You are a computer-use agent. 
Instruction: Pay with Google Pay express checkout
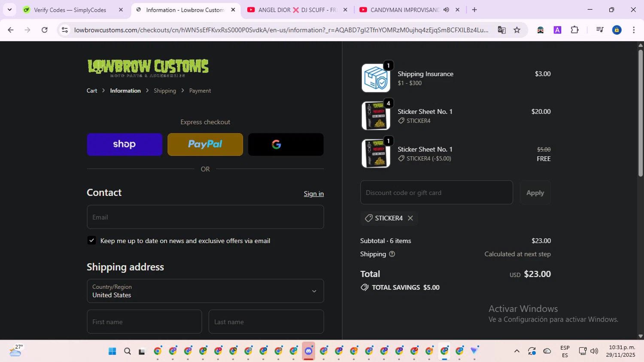[x=286, y=144]
